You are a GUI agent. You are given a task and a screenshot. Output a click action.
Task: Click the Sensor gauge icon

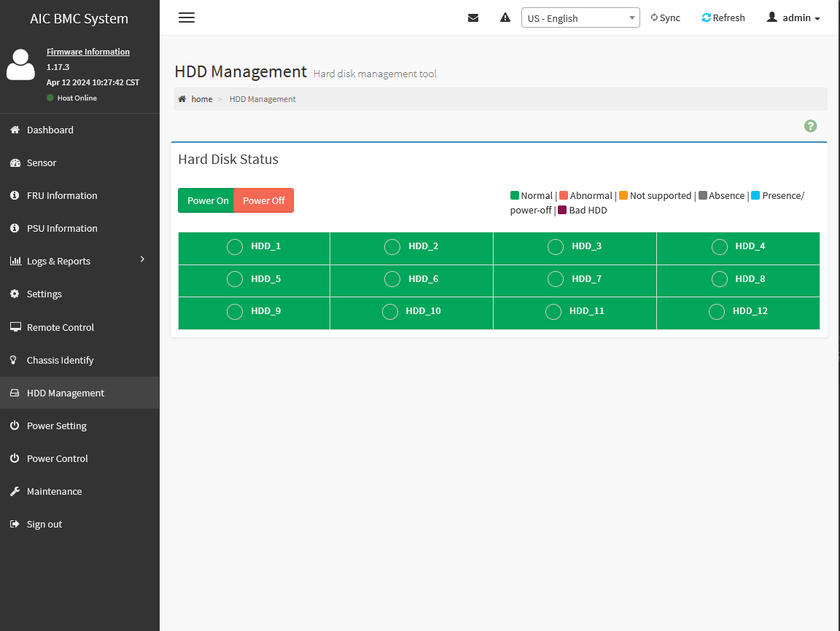(x=15, y=162)
